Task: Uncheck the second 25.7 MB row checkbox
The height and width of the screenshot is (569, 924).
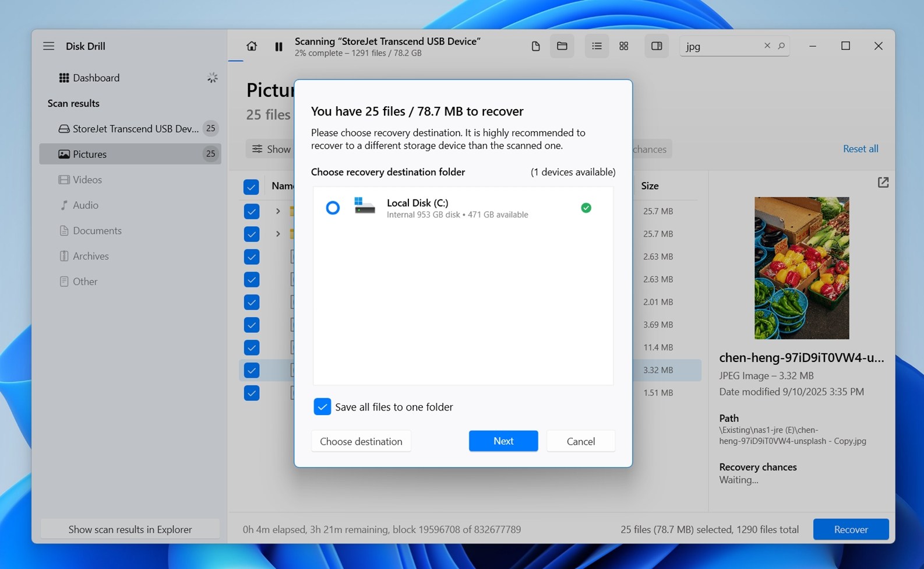Action: point(251,234)
